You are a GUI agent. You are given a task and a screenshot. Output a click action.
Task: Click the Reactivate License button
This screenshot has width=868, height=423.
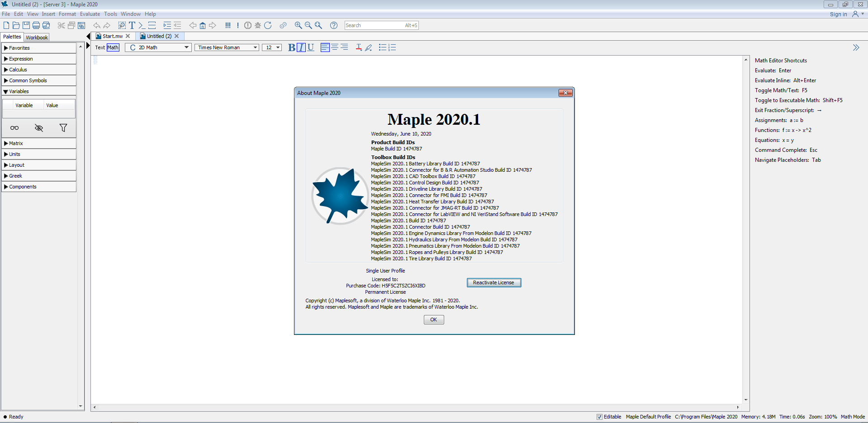coord(493,282)
